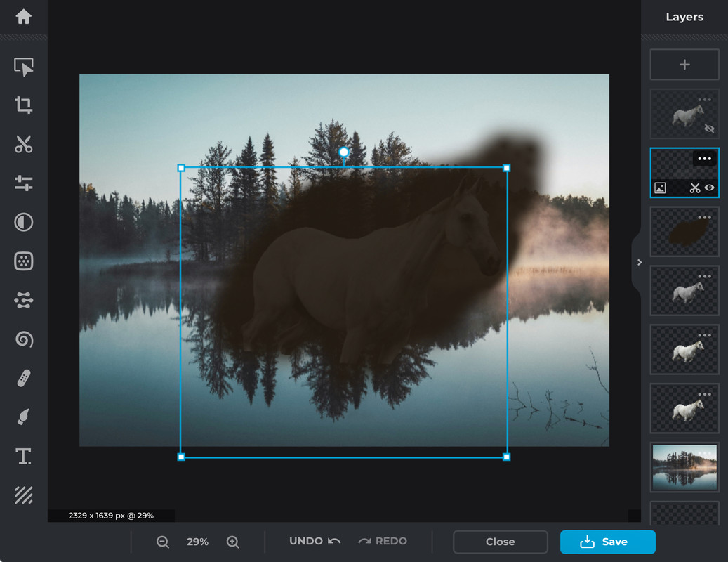Collapse the Layers panel with side arrow
This screenshot has height=562, width=728.
point(640,263)
